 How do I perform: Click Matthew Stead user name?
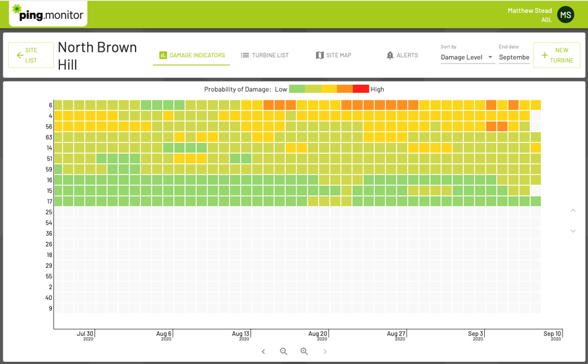click(x=529, y=11)
